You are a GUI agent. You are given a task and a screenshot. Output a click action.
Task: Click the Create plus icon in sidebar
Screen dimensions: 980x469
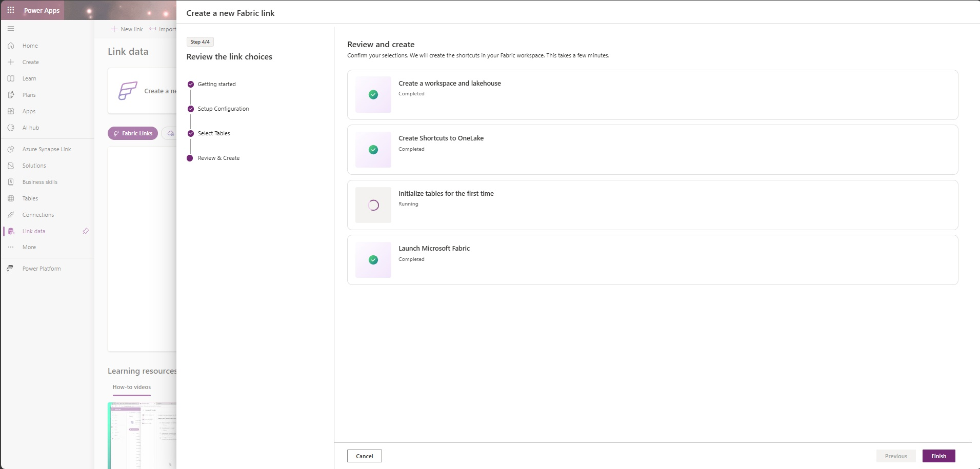(11, 62)
